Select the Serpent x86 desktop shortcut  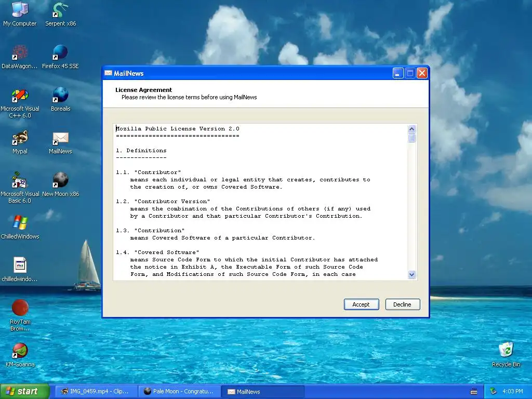tap(60, 14)
